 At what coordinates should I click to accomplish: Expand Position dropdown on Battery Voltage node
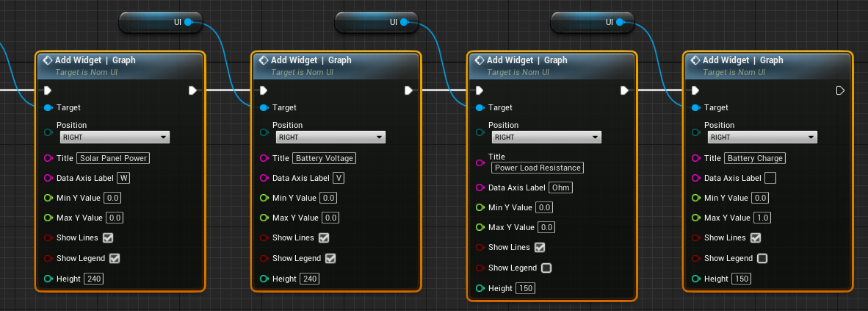pyautogui.click(x=330, y=137)
